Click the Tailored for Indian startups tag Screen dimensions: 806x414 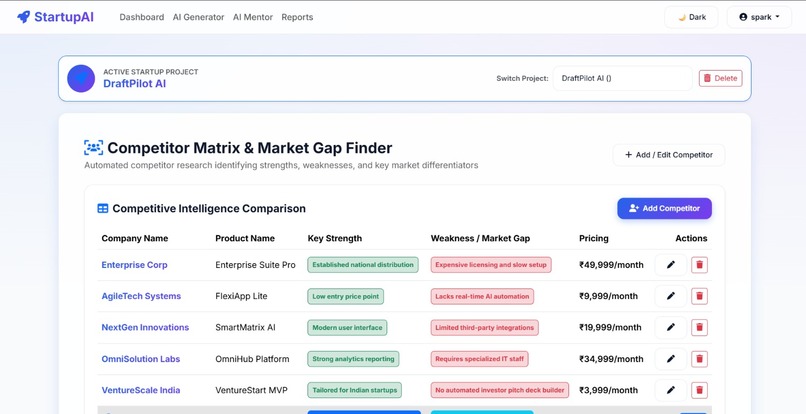click(355, 390)
